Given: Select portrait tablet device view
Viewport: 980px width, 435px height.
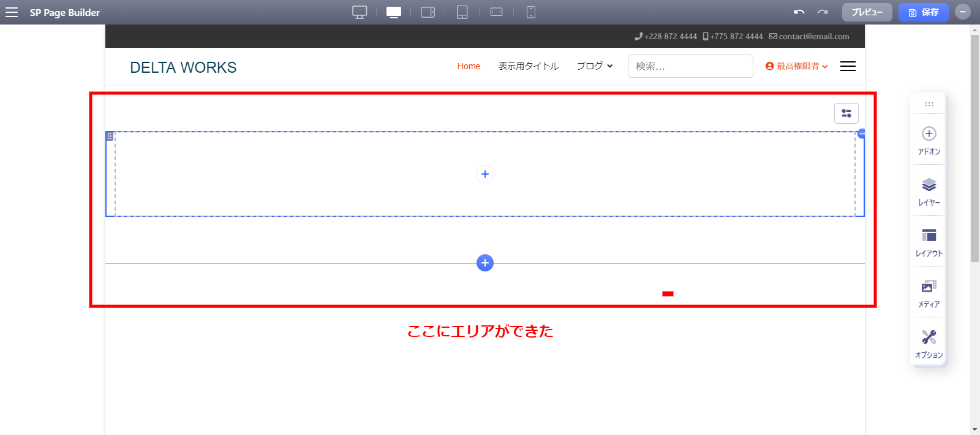Looking at the screenshot, I should (462, 12).
